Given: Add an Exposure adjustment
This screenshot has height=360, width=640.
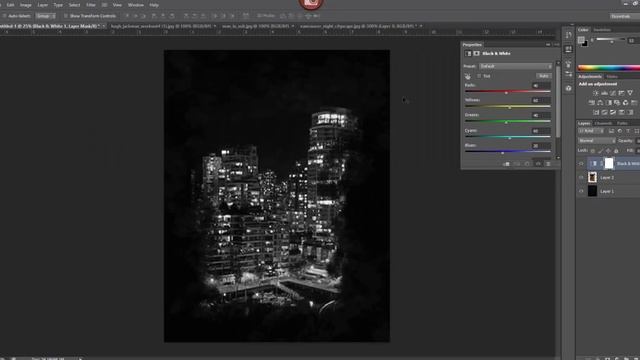Looking at the screenshot, I should [621, 93].
